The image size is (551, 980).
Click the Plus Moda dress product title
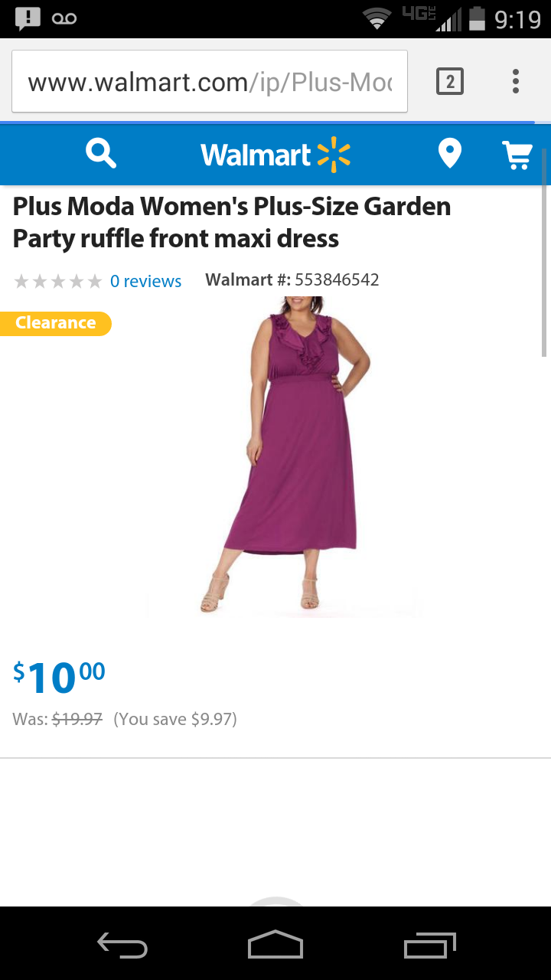232,222
